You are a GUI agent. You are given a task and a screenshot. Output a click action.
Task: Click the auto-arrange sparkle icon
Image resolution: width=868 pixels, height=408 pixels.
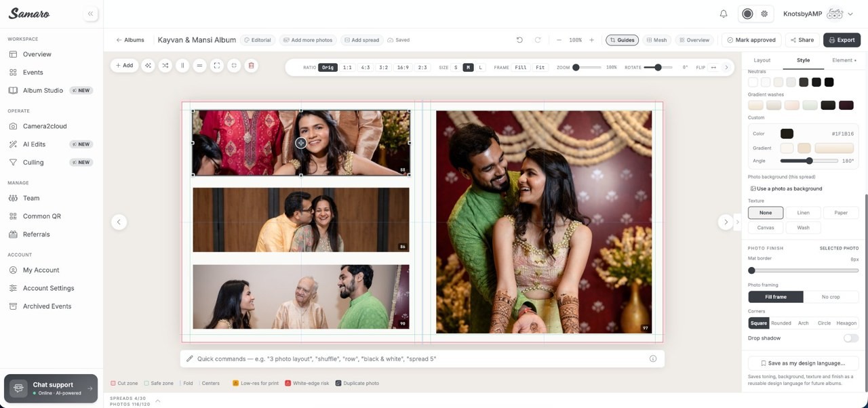148,66
